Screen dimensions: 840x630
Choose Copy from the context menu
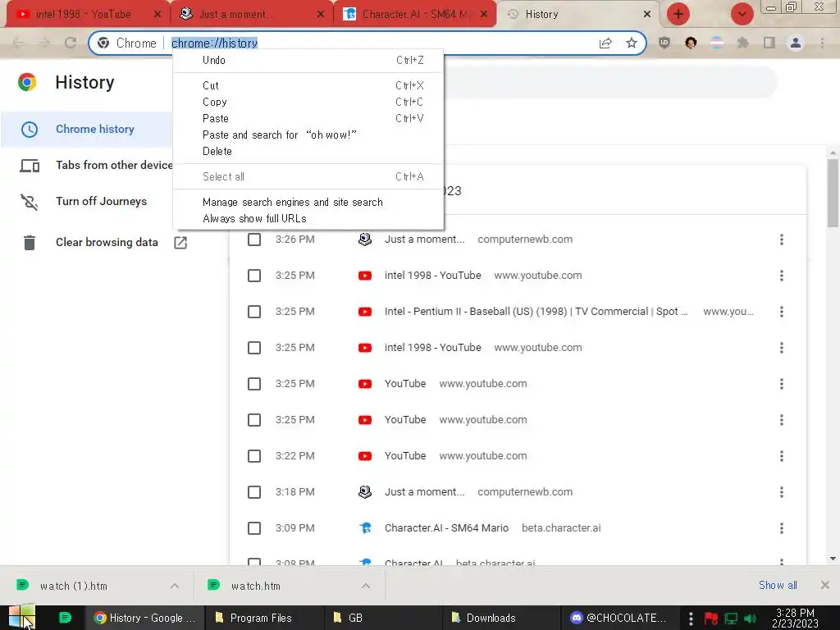point(308,102)
